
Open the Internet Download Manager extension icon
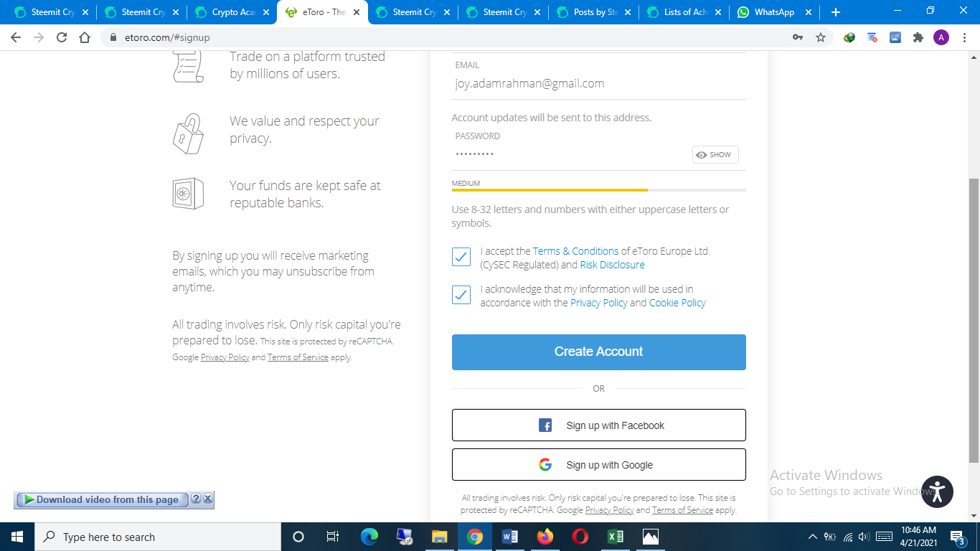[x=849, y=37]
